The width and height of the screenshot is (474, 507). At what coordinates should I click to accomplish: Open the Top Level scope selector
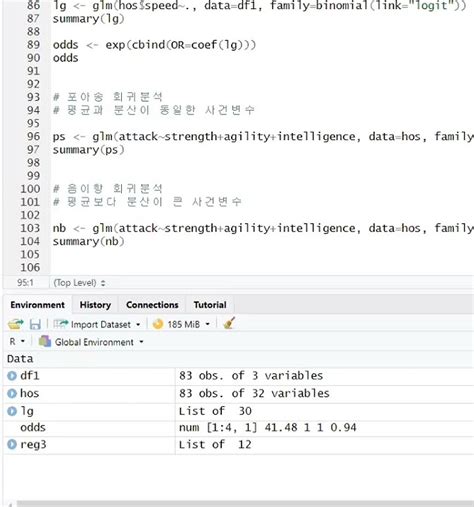(x=79, y=283)
